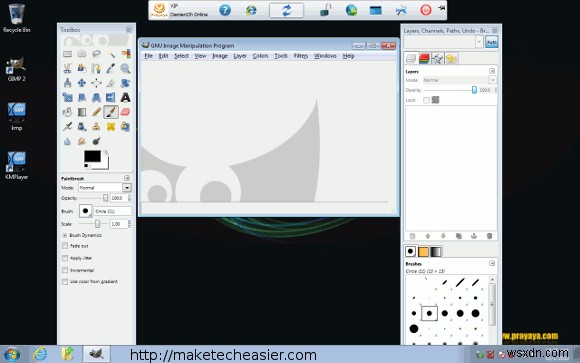The width and height of the screenshot is (580, 363).
Task: Select the Rectangle Select tool
Action: (x=67, y=54)
